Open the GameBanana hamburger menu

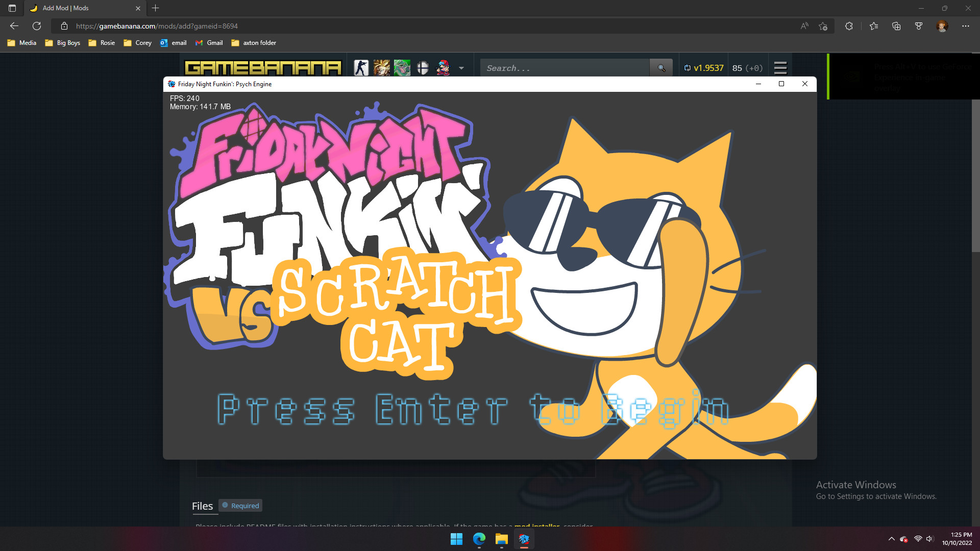tap(780, 68)
